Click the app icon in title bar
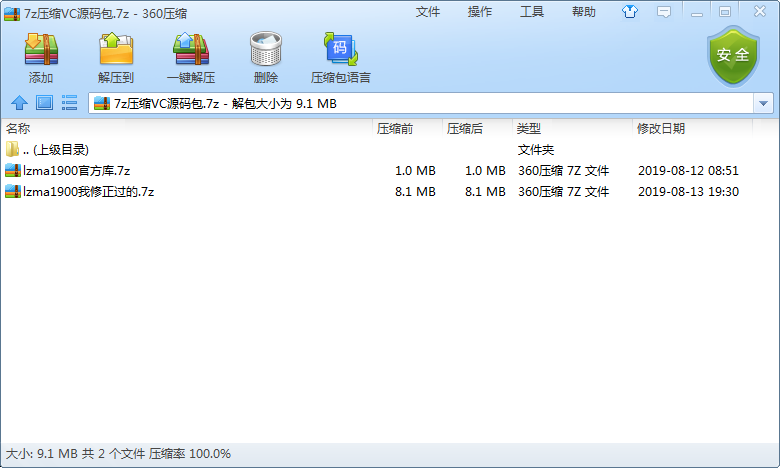 [x=12, y=13]
